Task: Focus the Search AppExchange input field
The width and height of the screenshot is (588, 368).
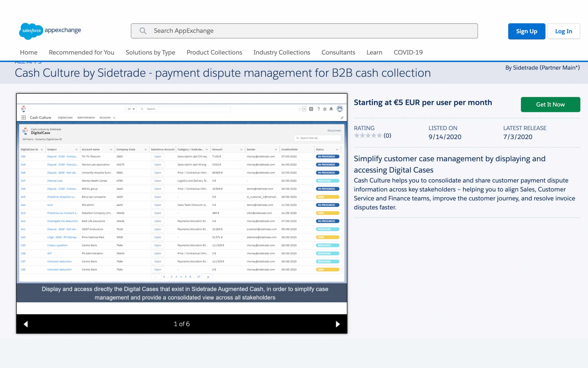Action: click(304, 31)
